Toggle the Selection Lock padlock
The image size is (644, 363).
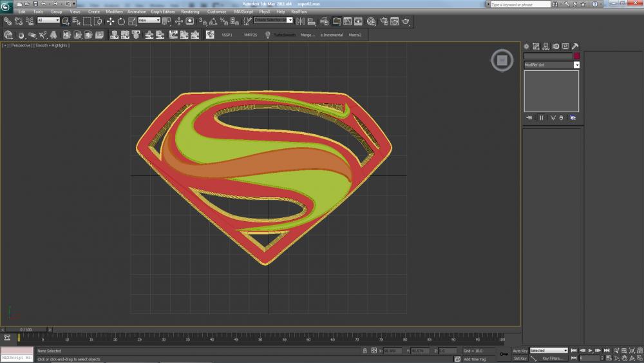365,351
